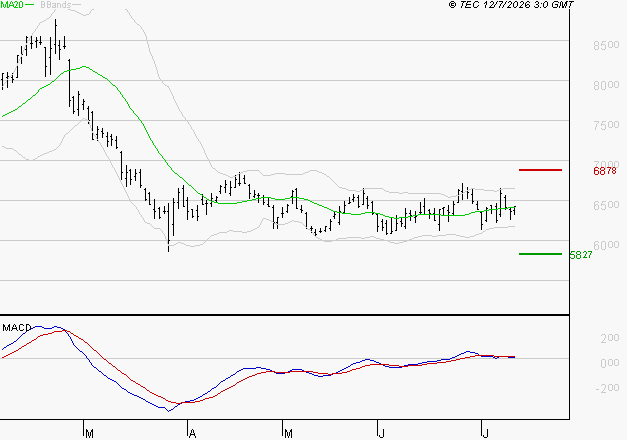
Task: Click the red 6878 resistance line
Action: pos(540,170)
